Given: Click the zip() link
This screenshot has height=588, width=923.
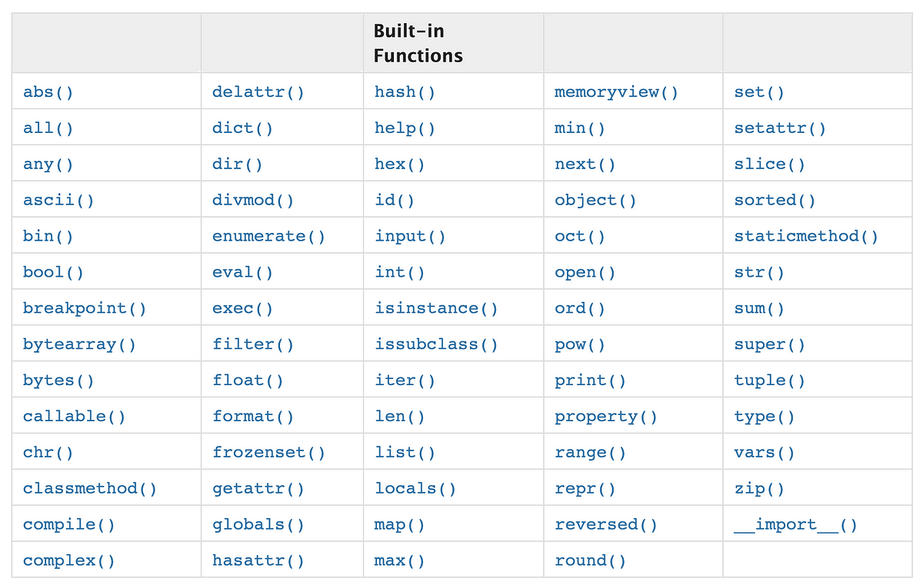Looking at the screenshot, I should coord(759,489).
